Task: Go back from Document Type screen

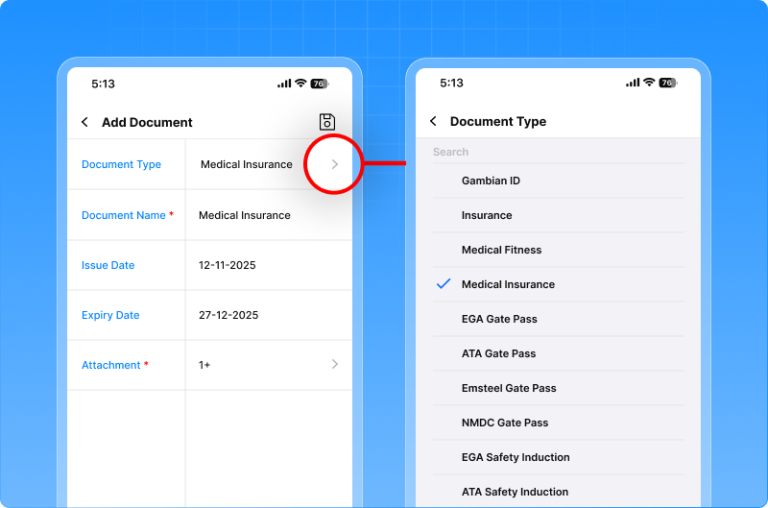Action: coord(433,121)
